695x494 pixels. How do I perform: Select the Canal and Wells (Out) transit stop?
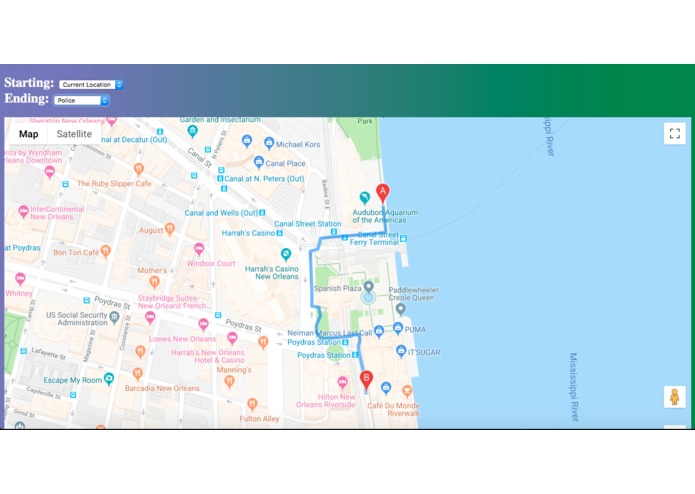[x=262, y=213]
